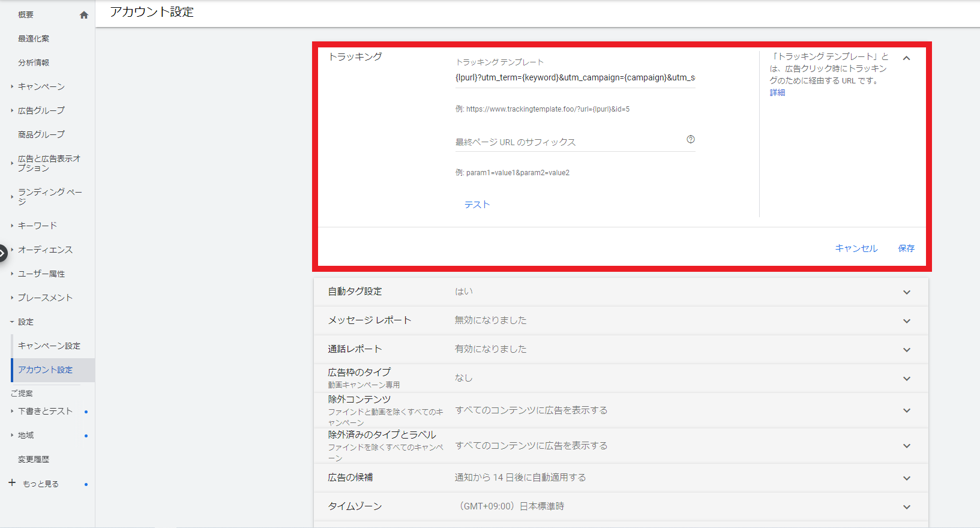Expand キーワード in the sidebar
Image resolution: width=980 pixels, height=528 pixels.
tap(37, 226)
